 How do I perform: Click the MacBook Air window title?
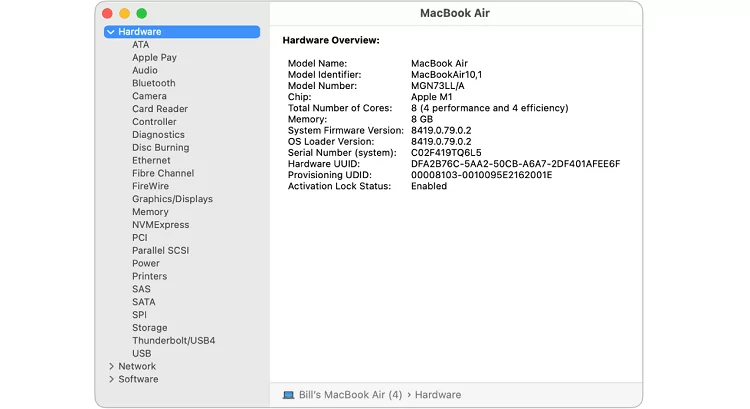pos(455,13)
